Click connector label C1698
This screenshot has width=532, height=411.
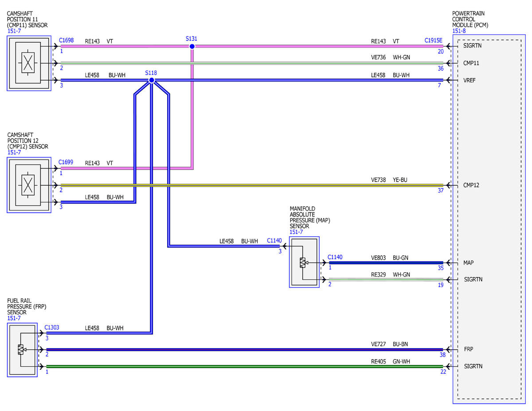(x=66, y=40)
